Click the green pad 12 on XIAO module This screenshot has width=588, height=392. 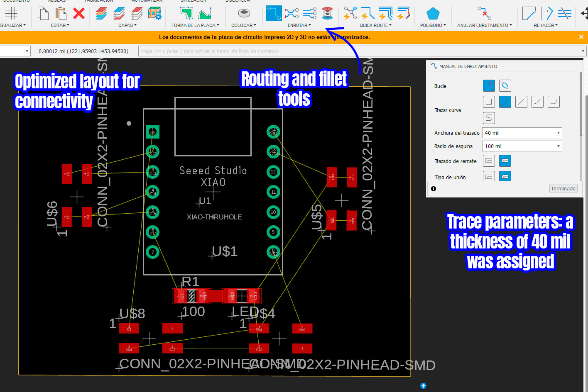(273, 172)
